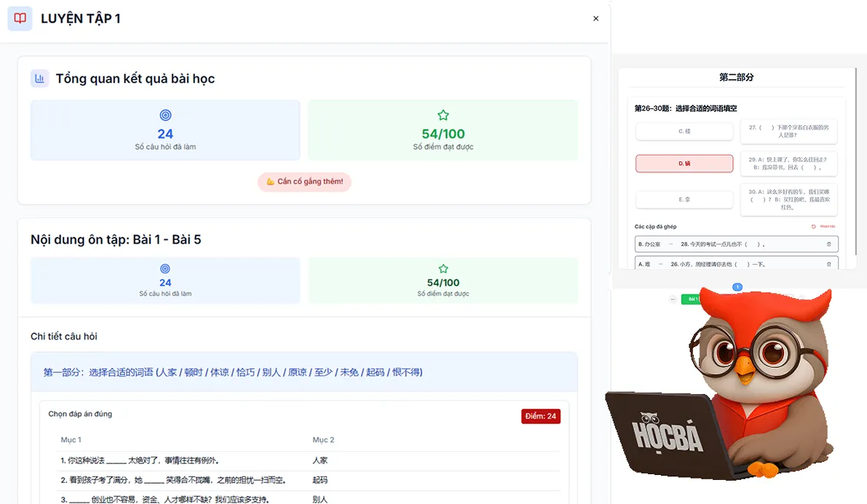Image resolution: width=867 pixels, height=504 pixels.
Task: Click the 54/100 score in the overview card
Action: pyautogui.click(x=443, y=134)
